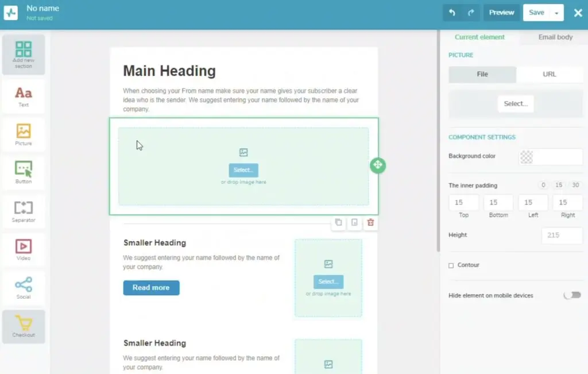Toggle Hide element on mobile devices

[572, 295]
